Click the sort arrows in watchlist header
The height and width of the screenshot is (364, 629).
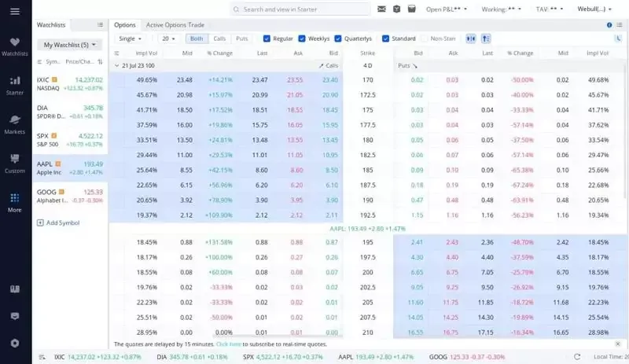pyautogui.click(x=100, y=62)
